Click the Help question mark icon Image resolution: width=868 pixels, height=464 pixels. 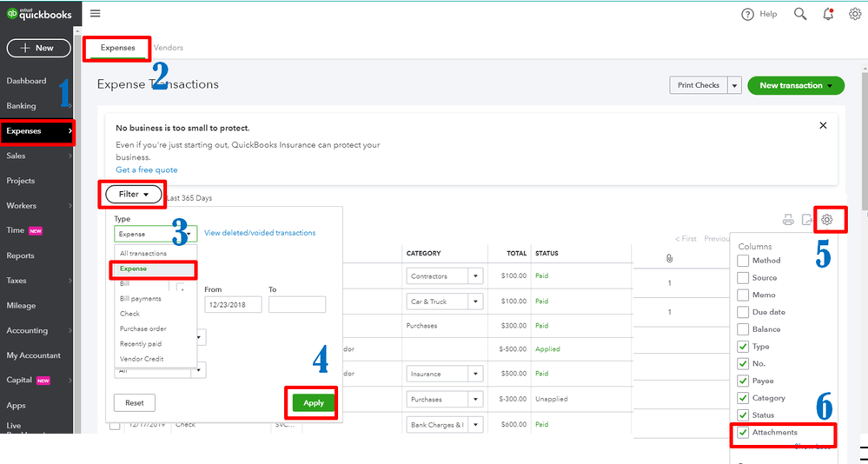tap(748, 15)
